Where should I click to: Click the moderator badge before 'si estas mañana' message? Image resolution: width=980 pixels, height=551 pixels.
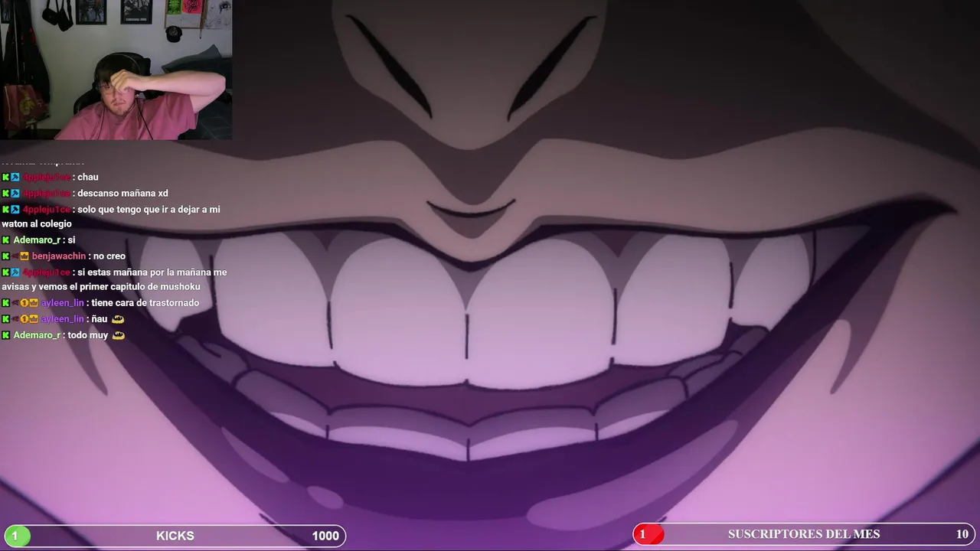click(15, 272)
